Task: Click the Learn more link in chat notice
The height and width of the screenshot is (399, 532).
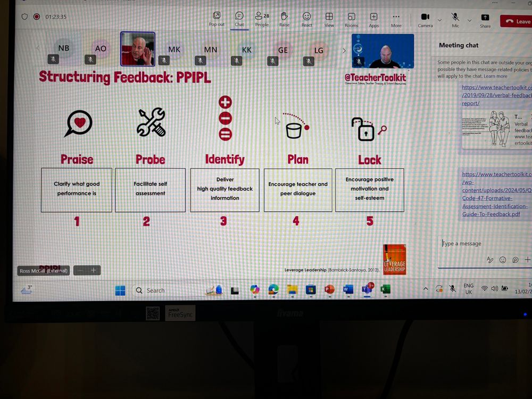Action: (x=495, y=76)
